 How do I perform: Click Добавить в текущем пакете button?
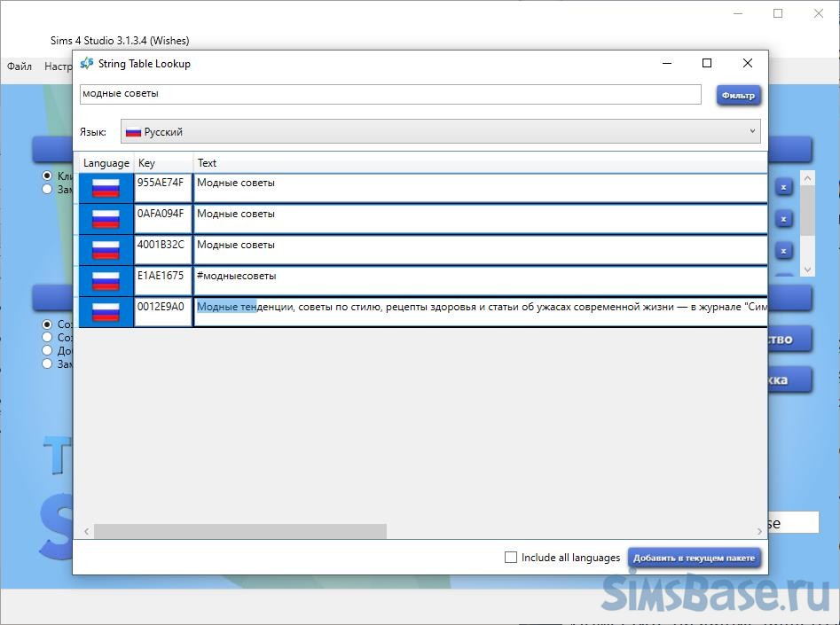tap(694, 558)
